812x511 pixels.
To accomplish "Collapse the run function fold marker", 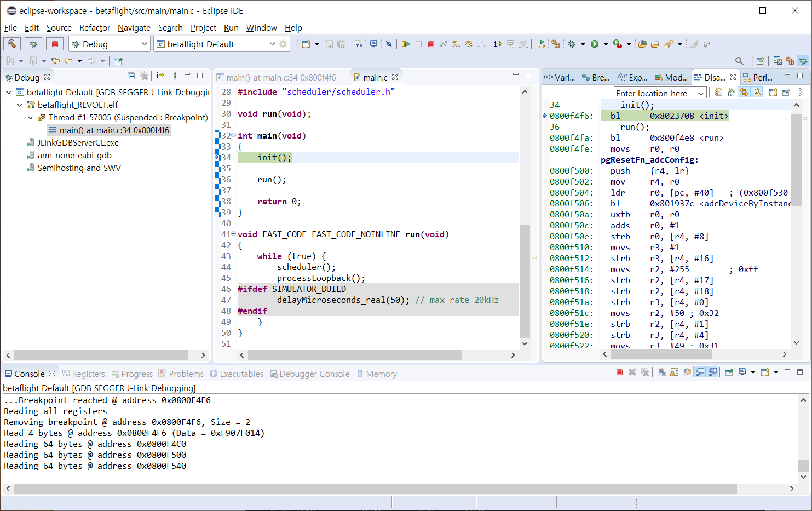I will pyautogui.click(x=233, y=234).
